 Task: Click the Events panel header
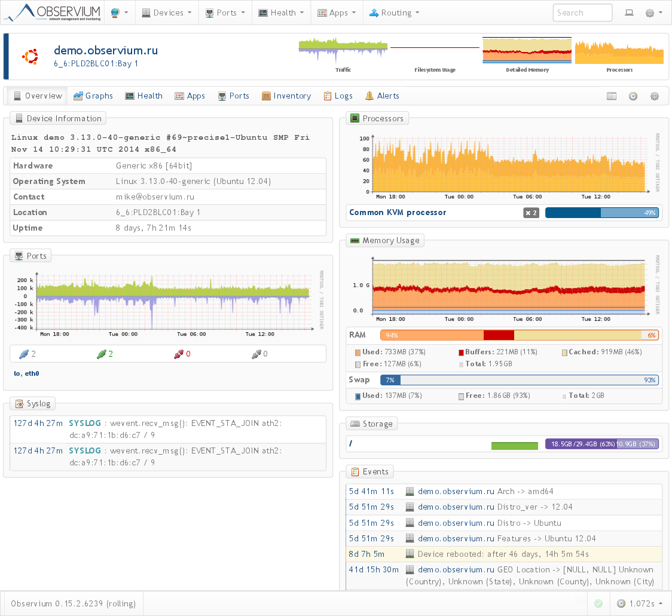(x=370, y=471)
